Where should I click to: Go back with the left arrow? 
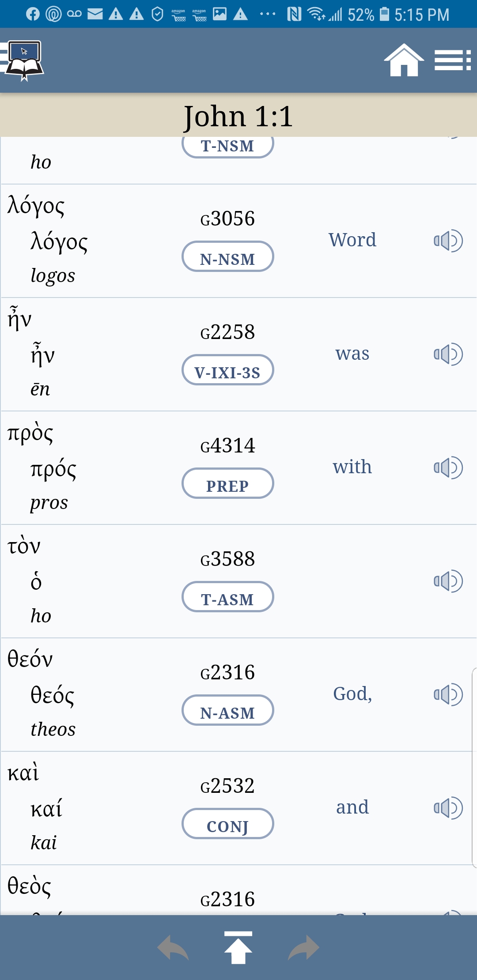[173, 948]
